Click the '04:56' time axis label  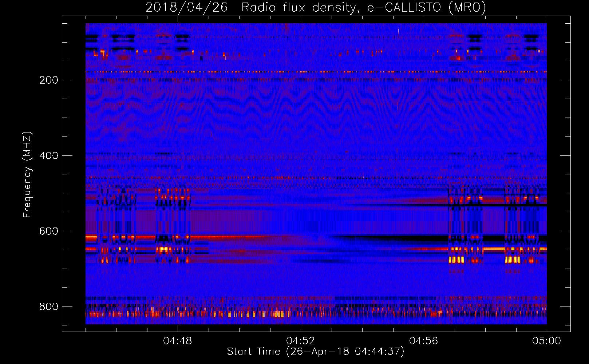pos(424,341)
